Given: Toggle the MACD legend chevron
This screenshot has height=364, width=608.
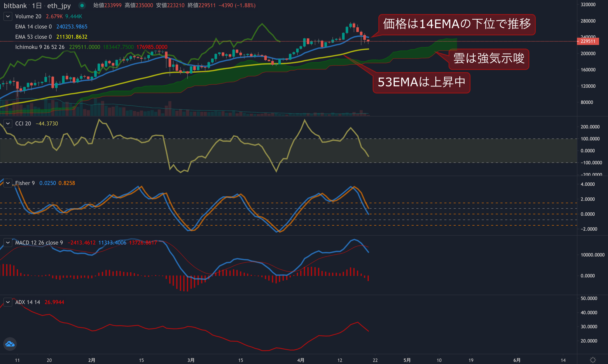Looking at the screenshot, I should pyautogui.click(x=8, y=243).
